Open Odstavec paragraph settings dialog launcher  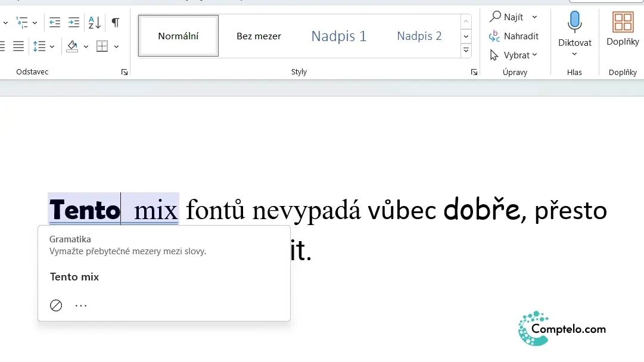125,72
